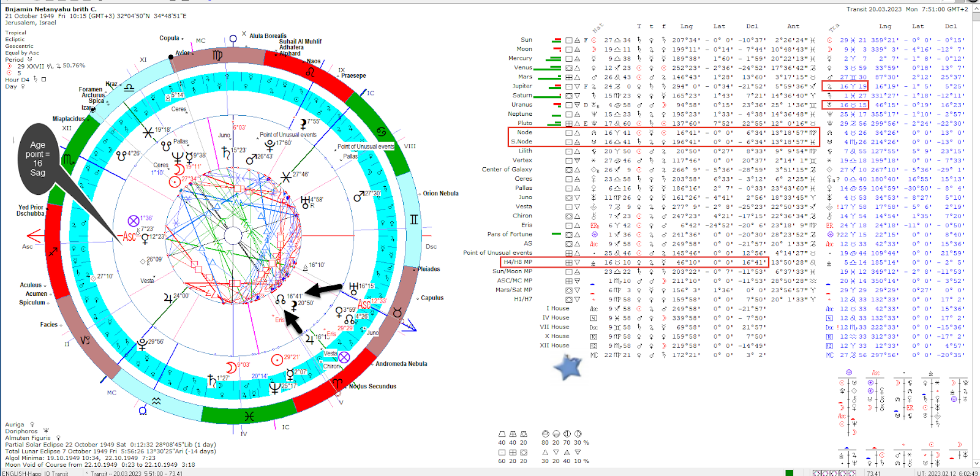Click the Sun row label in table
Screen dimensions: 980x476
point(526,40)
